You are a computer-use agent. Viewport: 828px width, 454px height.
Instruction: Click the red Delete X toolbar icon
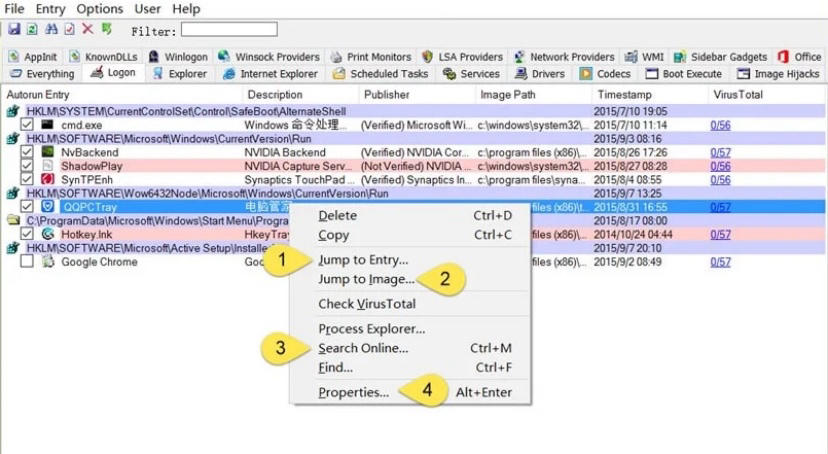click(88, 30)
